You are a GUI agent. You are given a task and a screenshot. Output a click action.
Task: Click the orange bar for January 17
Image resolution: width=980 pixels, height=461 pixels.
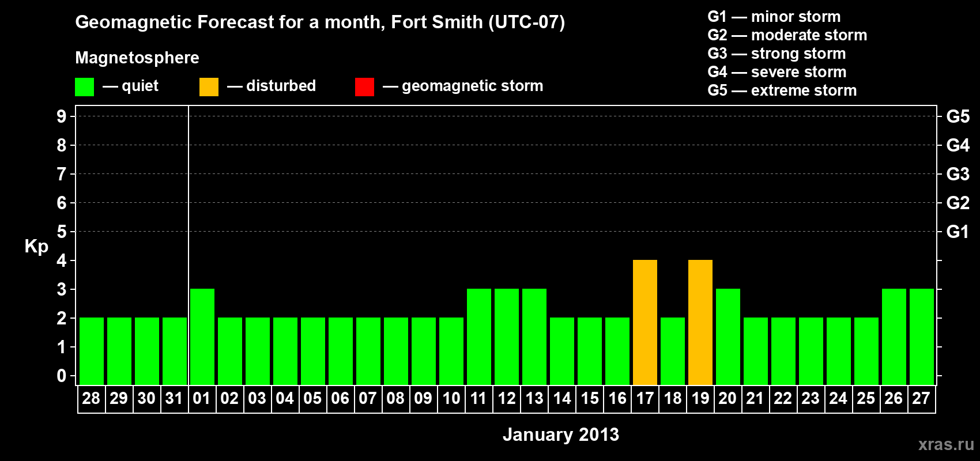(645, 323)
